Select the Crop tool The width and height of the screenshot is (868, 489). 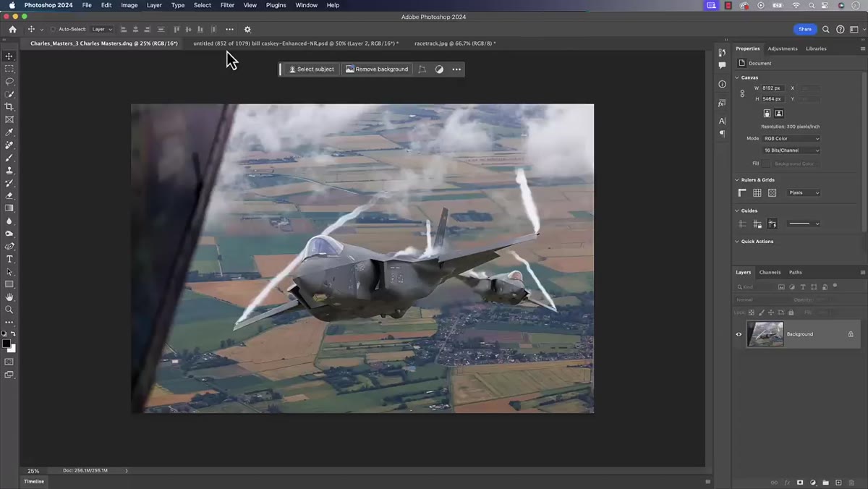tap(9, 107)
